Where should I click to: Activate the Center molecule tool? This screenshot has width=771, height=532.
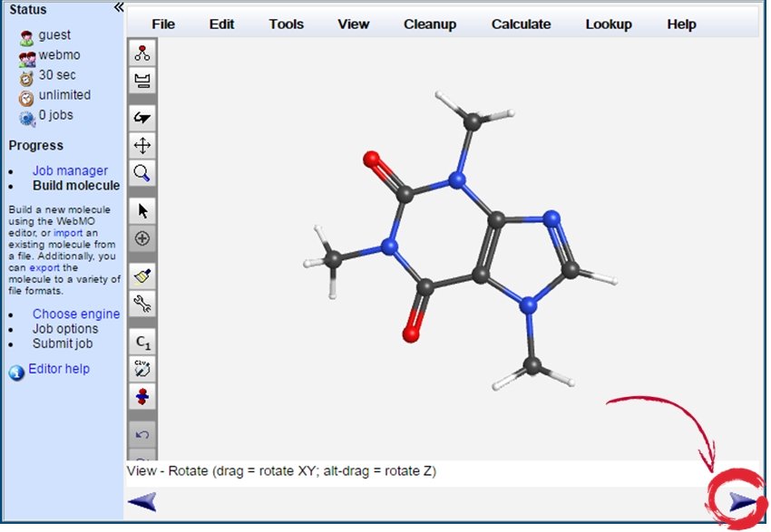(141, 238)
